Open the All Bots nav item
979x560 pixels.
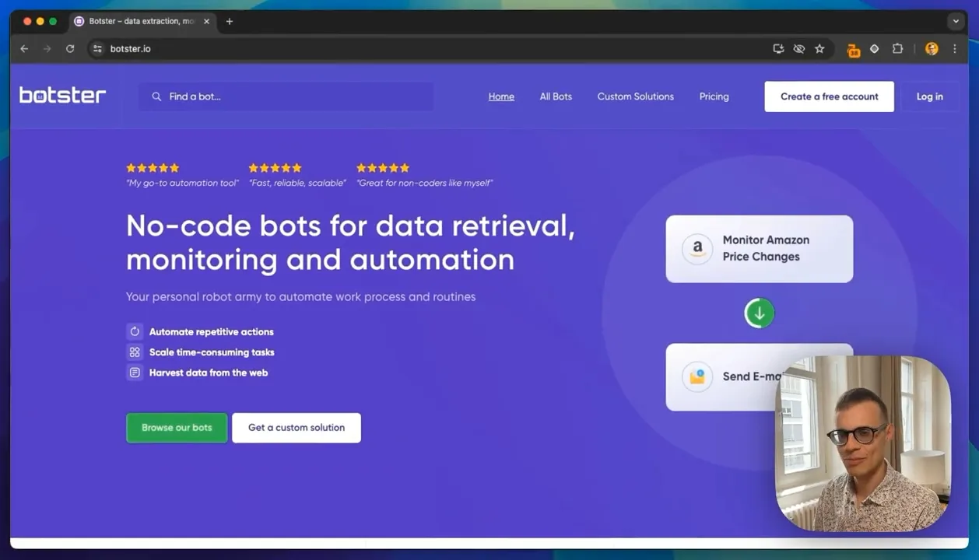(x=556, y=96)
